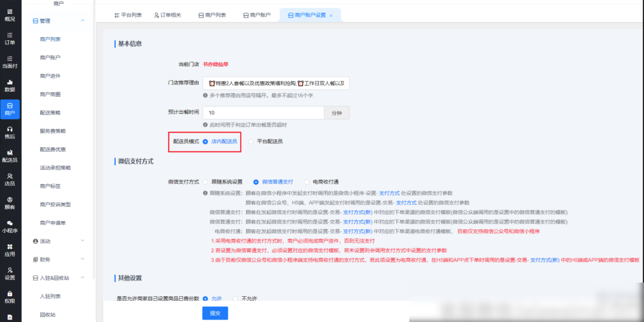Viewport: 644px width, 322px height.
Task: Expand the 财务 finance menu
Action: click(x=82, y=259)
